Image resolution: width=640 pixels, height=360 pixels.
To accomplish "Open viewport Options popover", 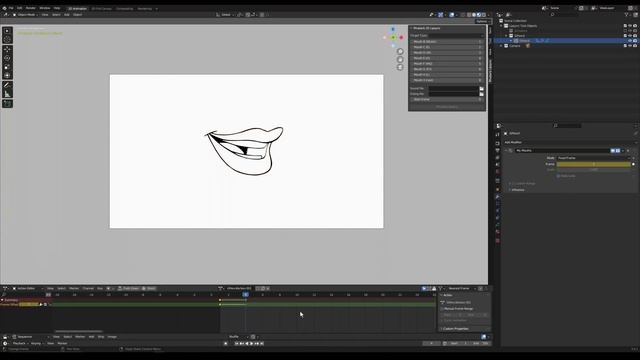I will click(x=483, y=21).
